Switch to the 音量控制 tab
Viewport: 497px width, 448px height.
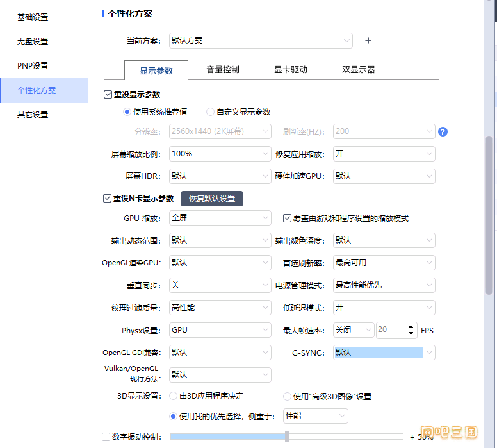tap(223, 69)
